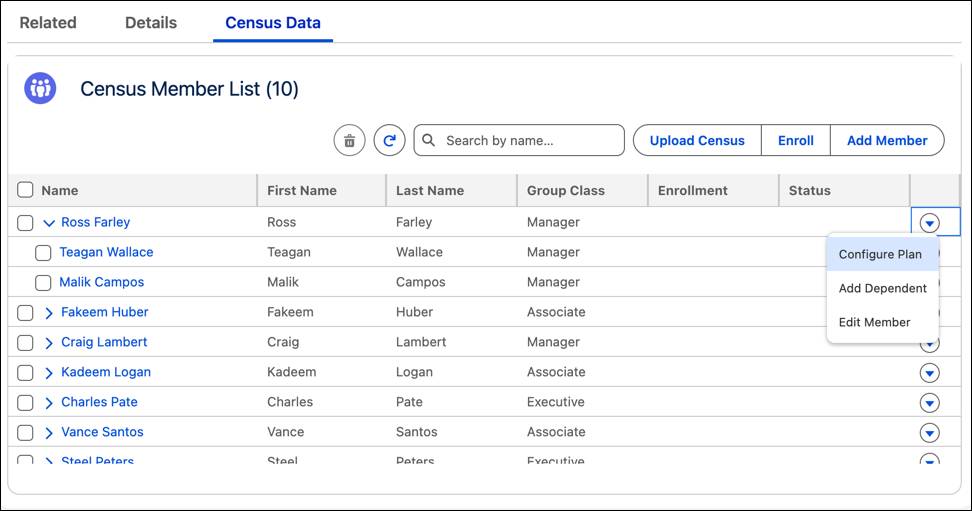Check the Ross Farley row checkbox
Screen dimensions: 972x511
pyautogui.click(x=25, y=223)
